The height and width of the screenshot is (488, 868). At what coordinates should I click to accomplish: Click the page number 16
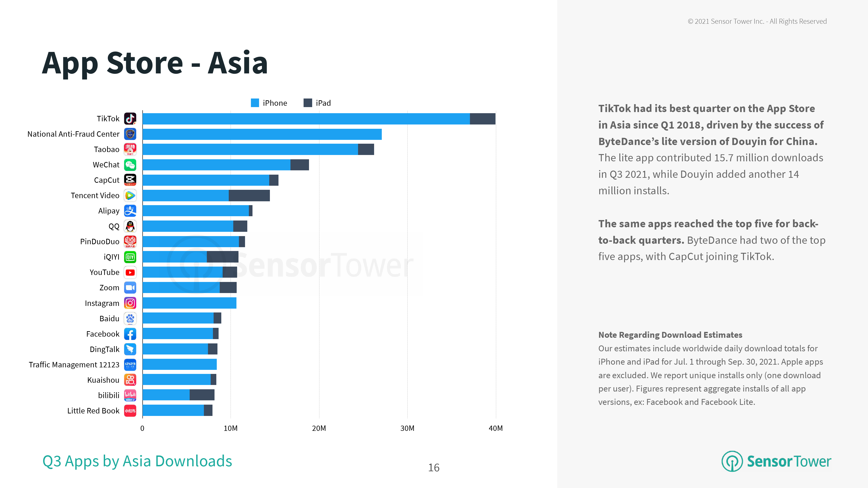[434, 467]
